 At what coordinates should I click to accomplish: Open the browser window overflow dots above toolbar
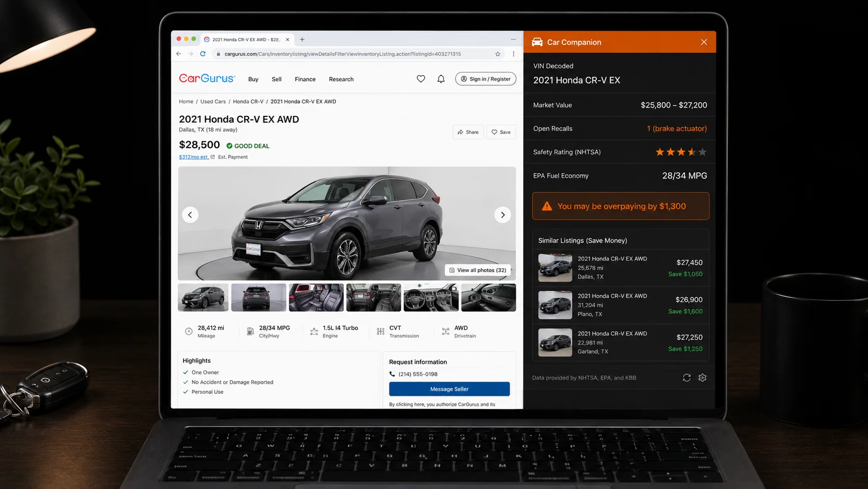tap(513, 39)
